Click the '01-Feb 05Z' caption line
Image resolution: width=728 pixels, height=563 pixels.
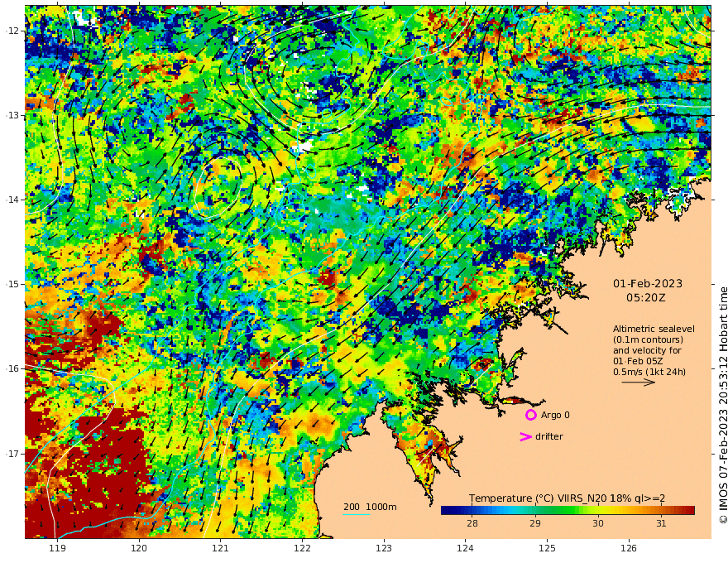coord(638,361)
